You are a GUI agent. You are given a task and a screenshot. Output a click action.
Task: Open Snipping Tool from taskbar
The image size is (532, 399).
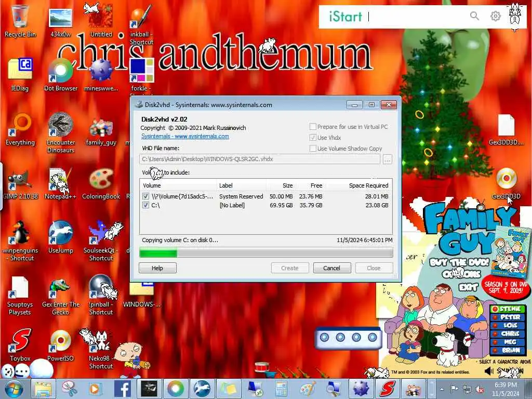click(69, 389)
